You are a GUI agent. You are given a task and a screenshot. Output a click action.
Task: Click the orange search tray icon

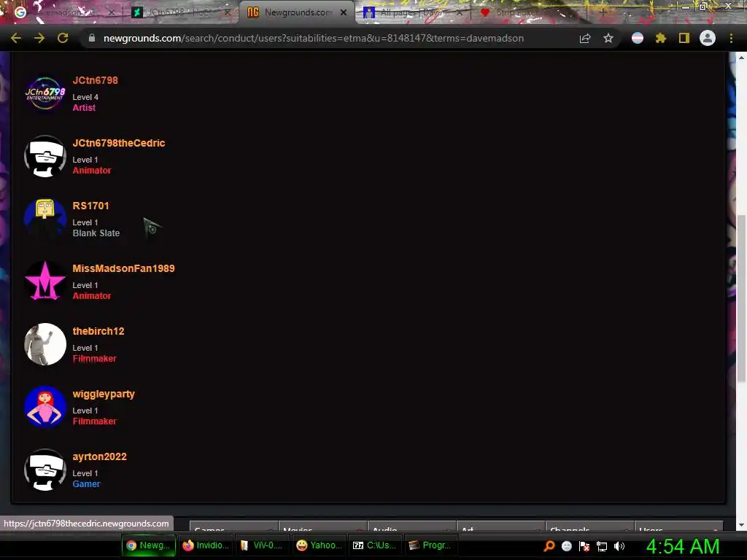click(549, 546)
